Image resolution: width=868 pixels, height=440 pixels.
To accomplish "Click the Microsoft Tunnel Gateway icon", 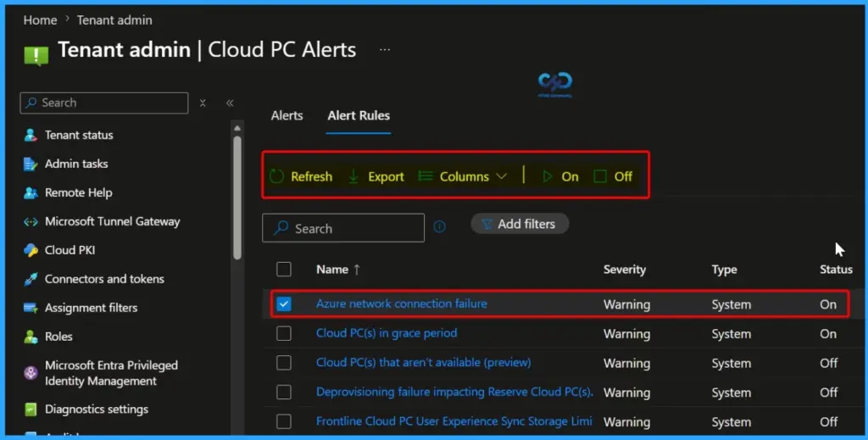I will point(31,222).
